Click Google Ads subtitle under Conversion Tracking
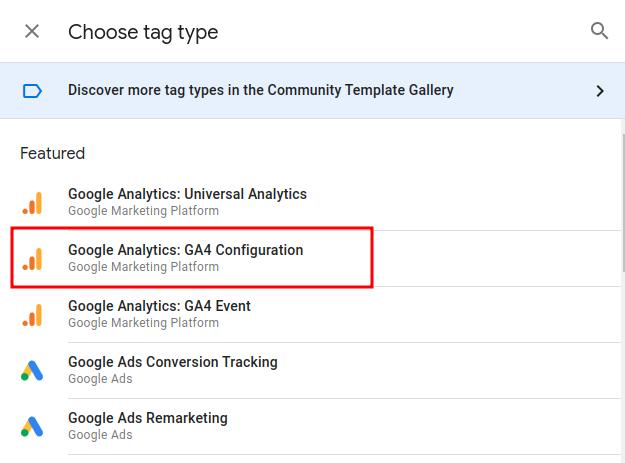Screen dimensions: 625x463 tap(100, 379)
